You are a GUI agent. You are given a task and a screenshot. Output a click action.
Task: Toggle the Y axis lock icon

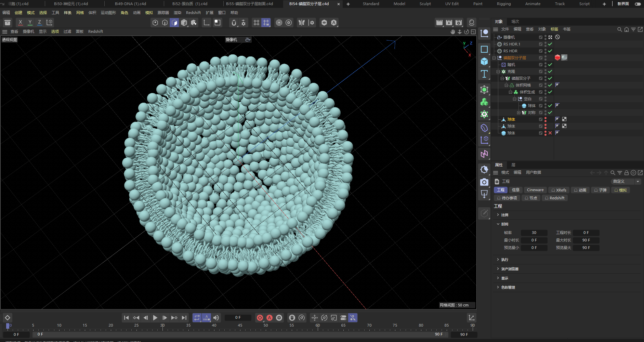pyautogui.click(x=30, y=23)
